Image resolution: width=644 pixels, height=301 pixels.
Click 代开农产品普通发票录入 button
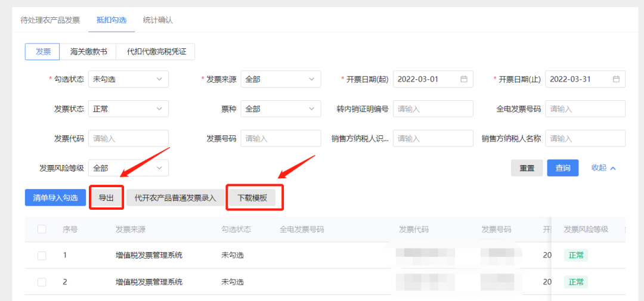point(175,197)
